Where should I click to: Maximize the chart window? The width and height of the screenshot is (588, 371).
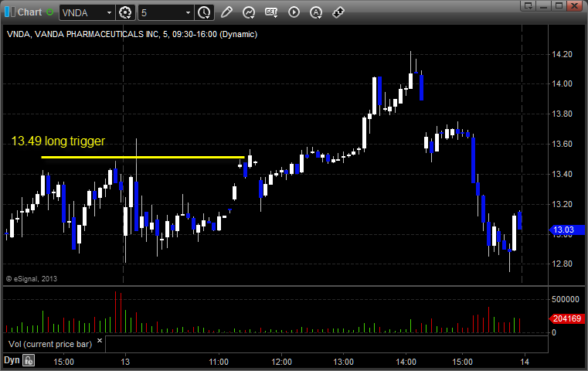[x=559, y=5]
